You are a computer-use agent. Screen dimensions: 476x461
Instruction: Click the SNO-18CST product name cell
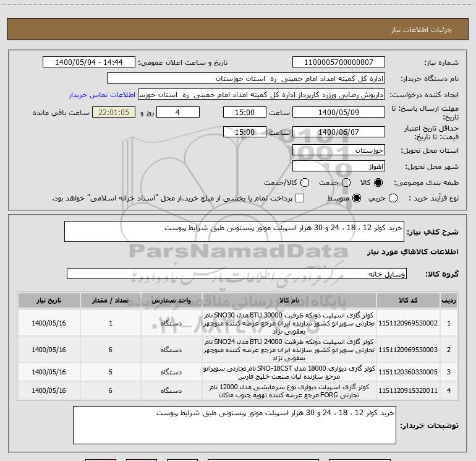289,372
